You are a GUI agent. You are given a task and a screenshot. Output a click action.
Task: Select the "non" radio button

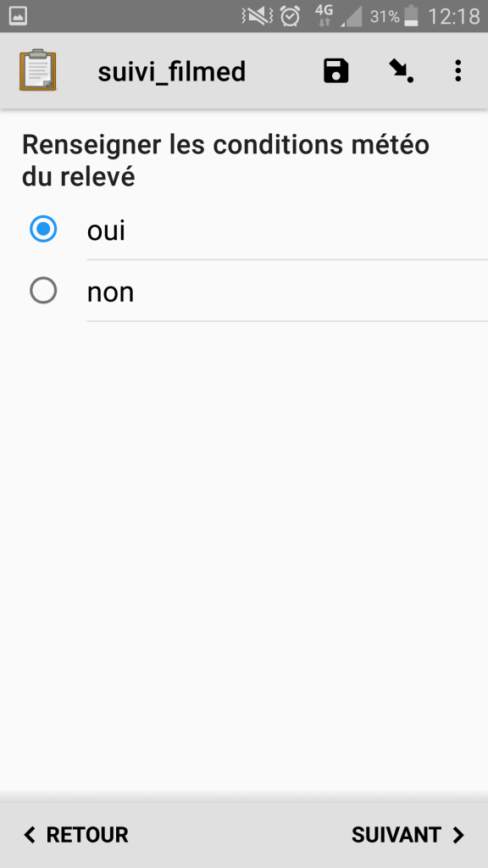click(x=43, y=291)
